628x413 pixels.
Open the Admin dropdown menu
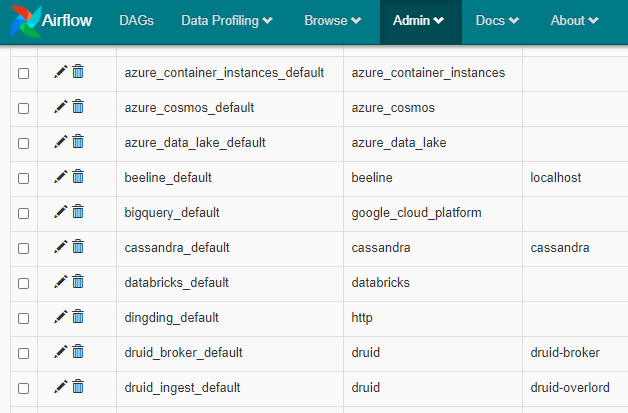(419, 21)
